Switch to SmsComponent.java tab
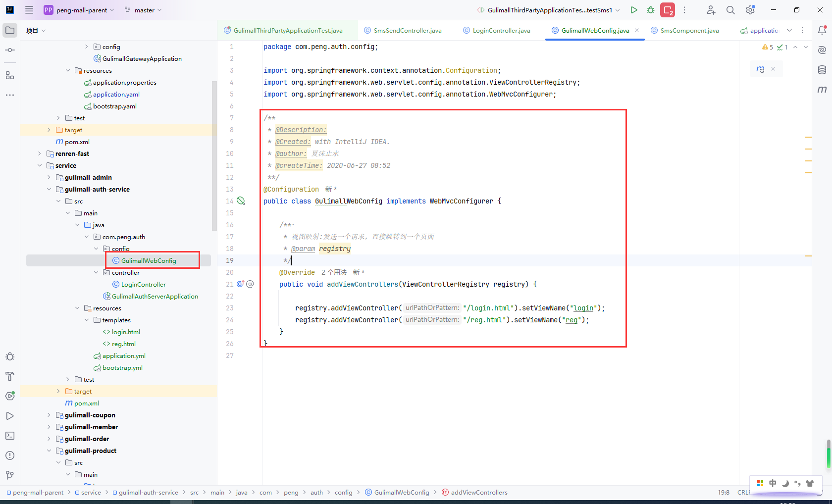Viewport: 832px width, 504px height. pyautogui.click(x=685, y=30)
